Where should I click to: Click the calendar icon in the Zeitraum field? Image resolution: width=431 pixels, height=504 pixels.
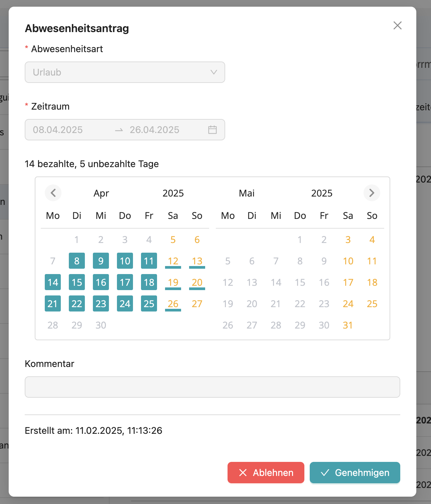tap(212, 130)
